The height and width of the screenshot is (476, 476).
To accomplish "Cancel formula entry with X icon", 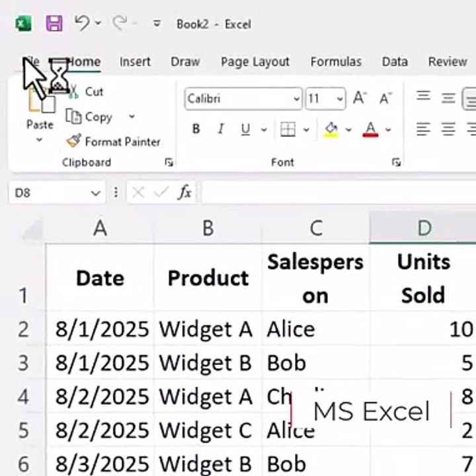I will pos(138,192).
